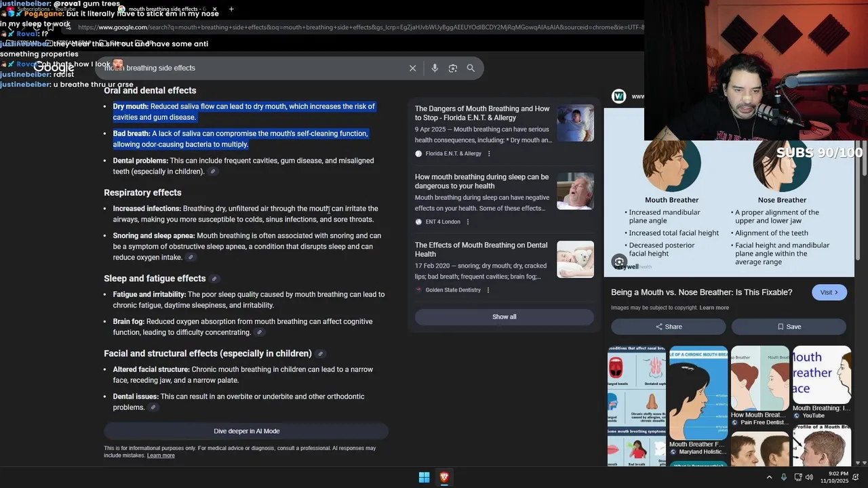868x488 pixels.
Task: Click thumbnail of Golden State Dentistry result
Action: coord(575,260)
